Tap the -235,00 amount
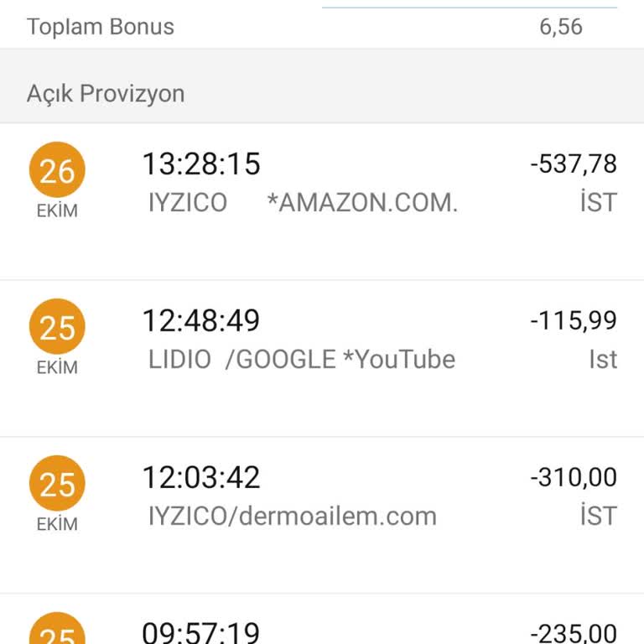 [574, 632]
